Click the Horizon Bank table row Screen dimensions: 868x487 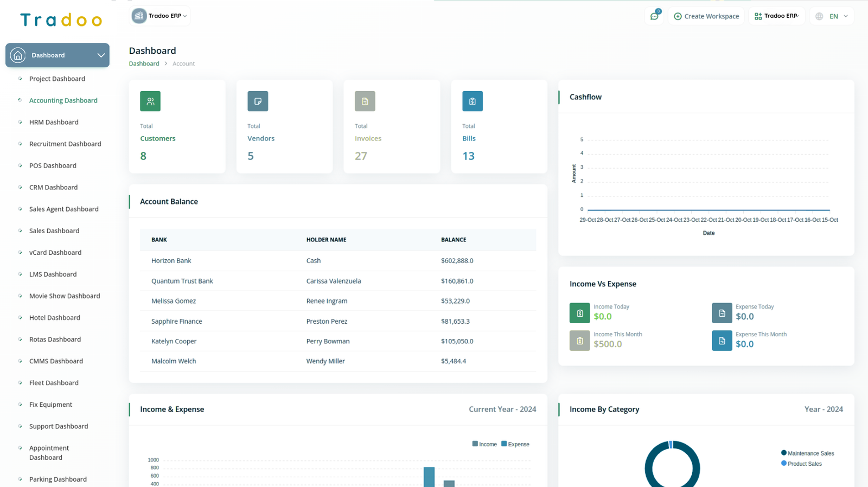[x=337, y=261]
